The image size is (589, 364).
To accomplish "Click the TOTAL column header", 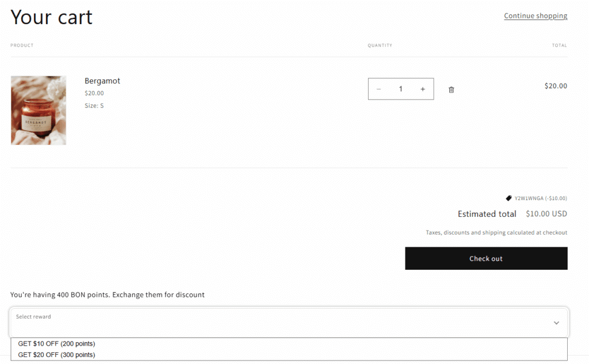I will coord(559,45).
